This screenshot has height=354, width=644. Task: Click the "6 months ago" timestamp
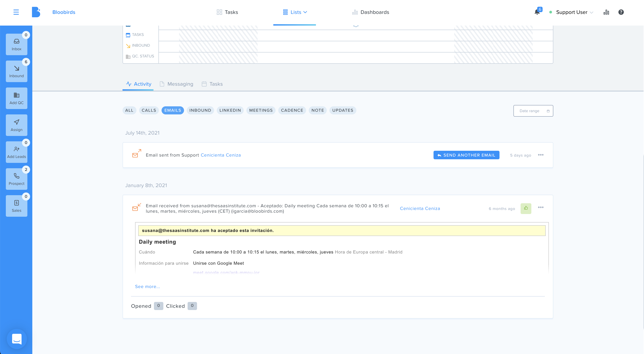(x=502, y=208)
